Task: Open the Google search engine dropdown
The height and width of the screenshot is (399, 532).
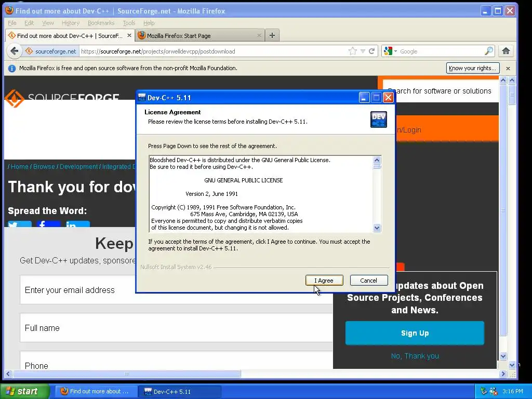Action: click(390, 51)
